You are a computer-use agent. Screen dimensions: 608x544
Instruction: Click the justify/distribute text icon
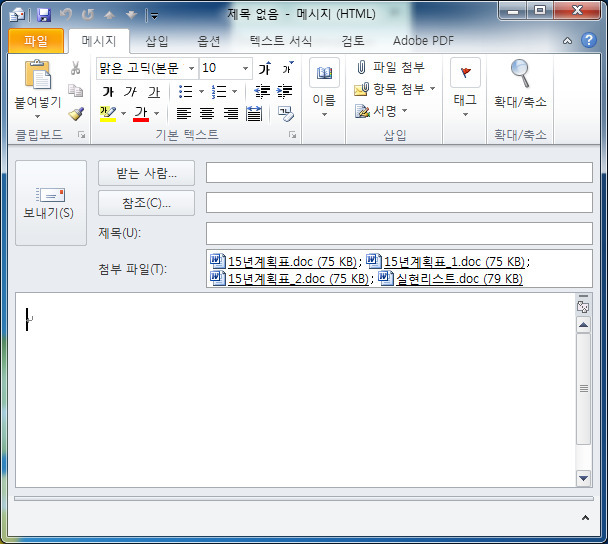tap(254, 114)
